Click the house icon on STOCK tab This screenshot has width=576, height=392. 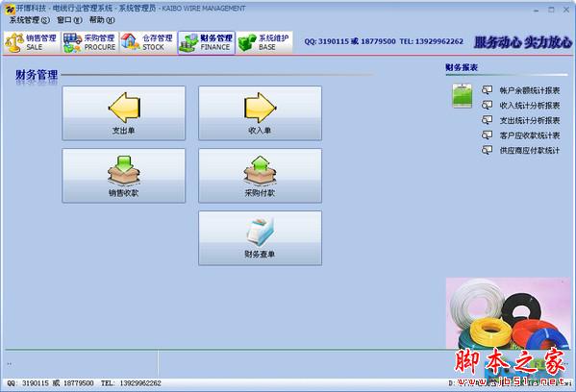(130, 41)
